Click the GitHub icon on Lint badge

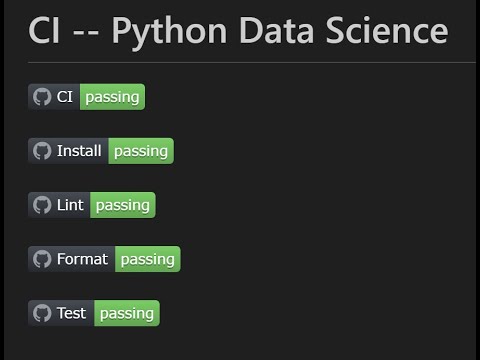(42, 205)
